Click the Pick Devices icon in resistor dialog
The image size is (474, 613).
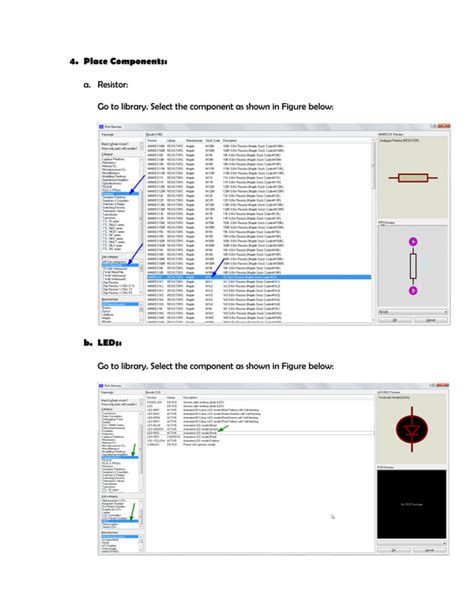[101, 127]
